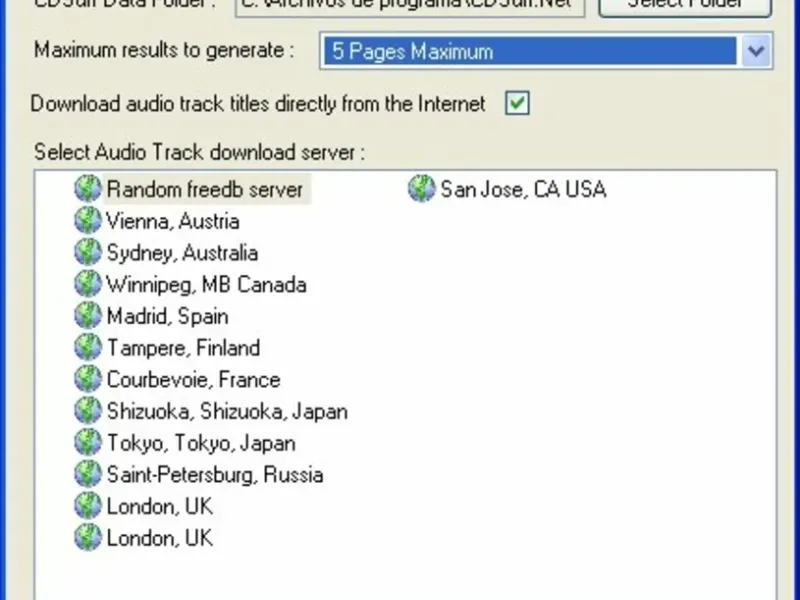Pick the "Courbevoie, France" server
The image size is (800, 600).
(194, 380)
